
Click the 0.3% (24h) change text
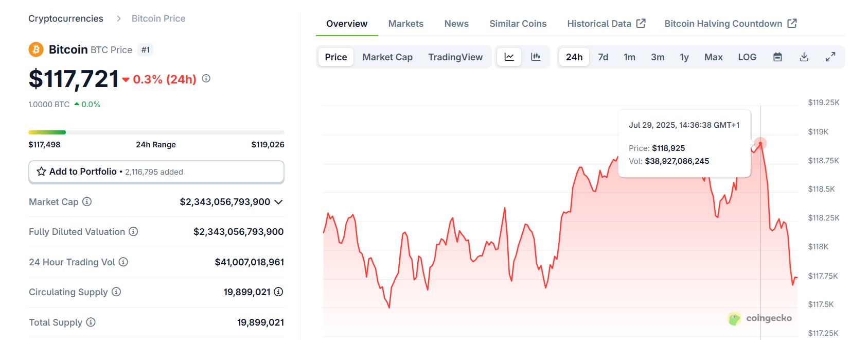pos(165,79)
